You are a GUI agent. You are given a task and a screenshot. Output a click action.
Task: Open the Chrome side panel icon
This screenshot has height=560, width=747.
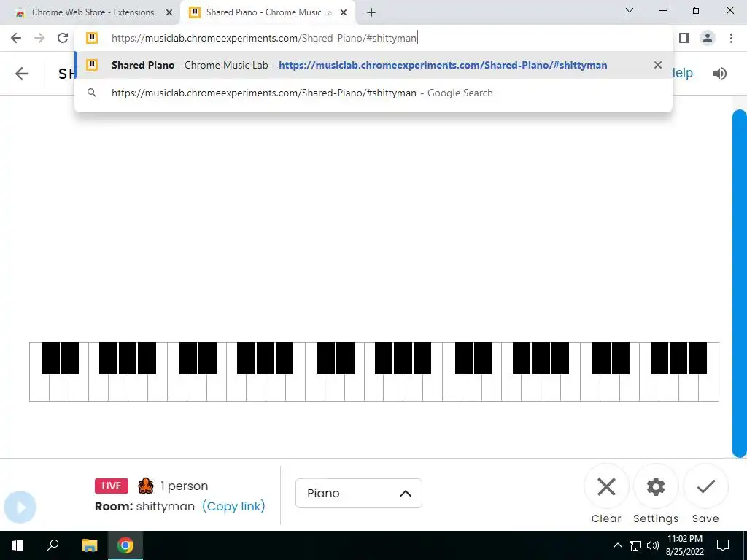pos(684,38)
